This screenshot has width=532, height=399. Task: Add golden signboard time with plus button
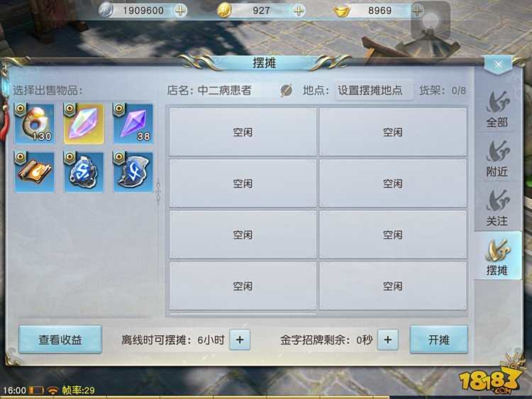(x=388, y=339)
